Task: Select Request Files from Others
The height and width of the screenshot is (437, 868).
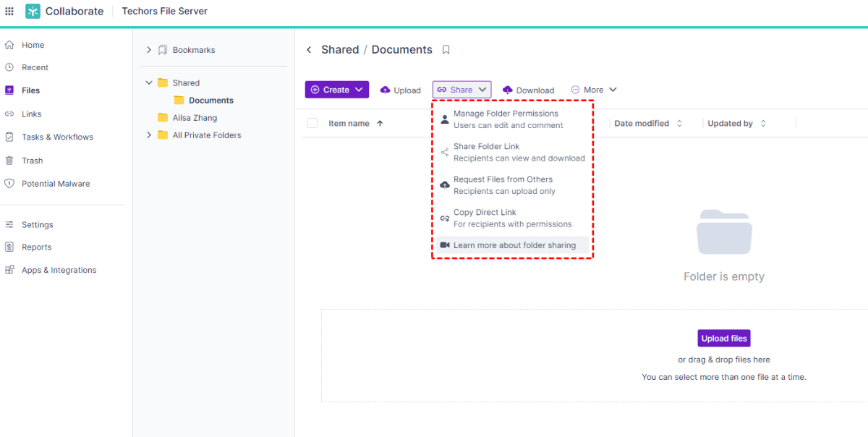Action: click(512, 185)
